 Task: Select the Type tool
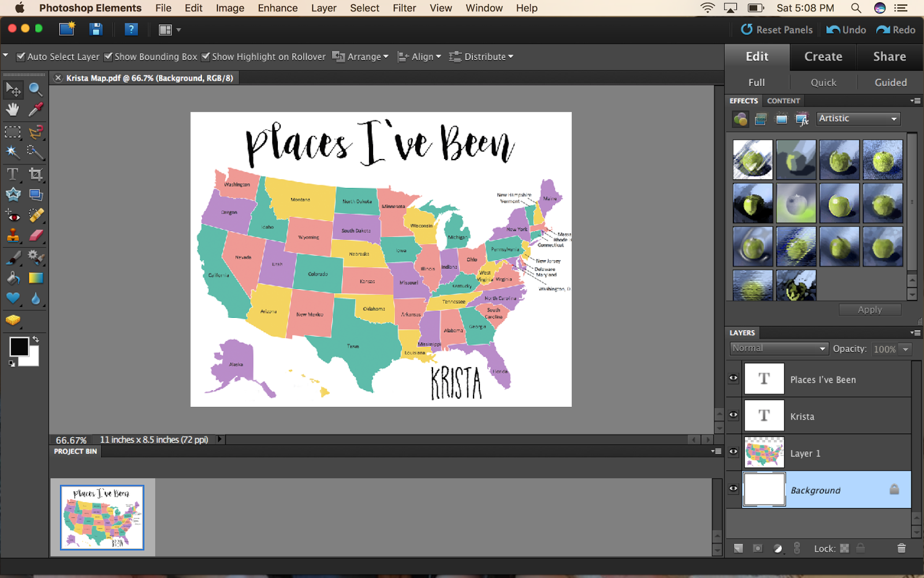click(x=13, y=173)
